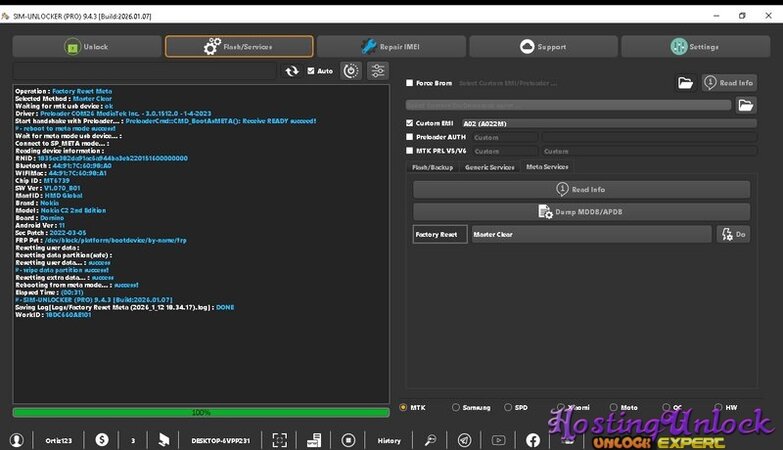The image size is (783, 450).
Task: Select the Samsung radio button
Action: (456, 407)
